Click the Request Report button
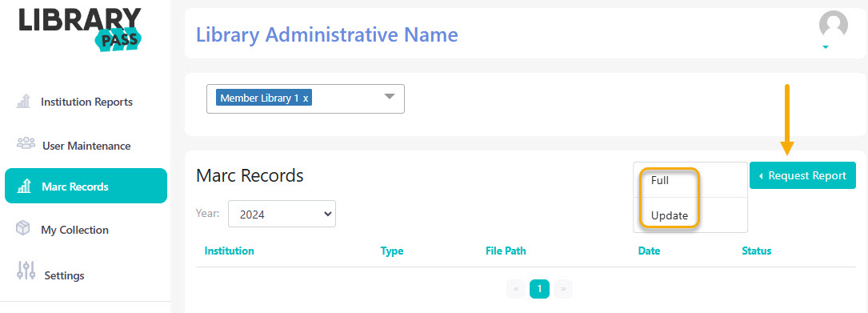868x313 pixels. tap(802, 175)
